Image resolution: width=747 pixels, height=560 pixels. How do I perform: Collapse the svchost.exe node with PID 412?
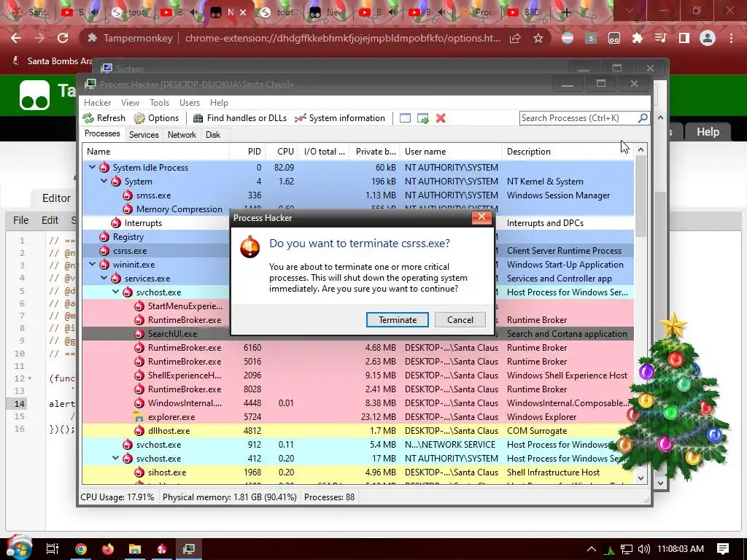(115, 458)
